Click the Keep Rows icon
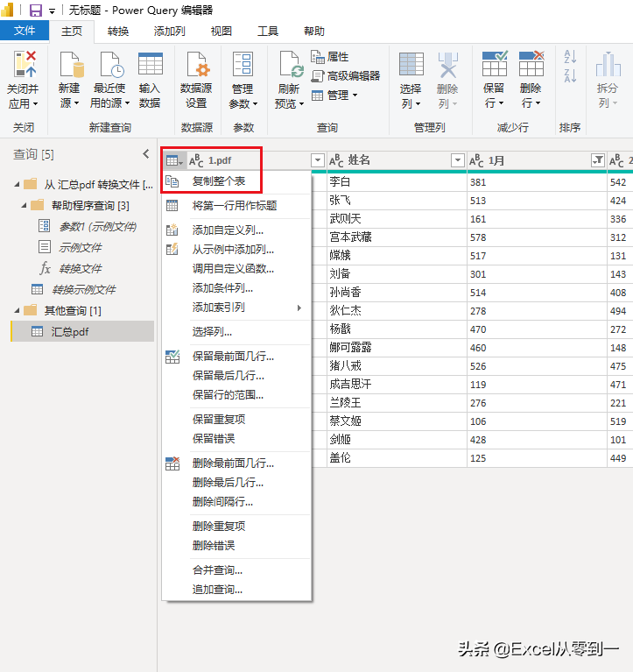Screen dimensions: 633x672 coord(495,63)
